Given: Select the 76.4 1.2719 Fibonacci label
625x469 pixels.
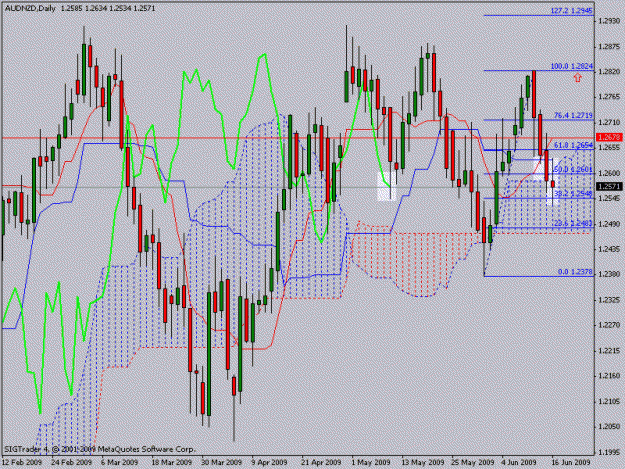Looking at the screenshot, I should 573,115.
